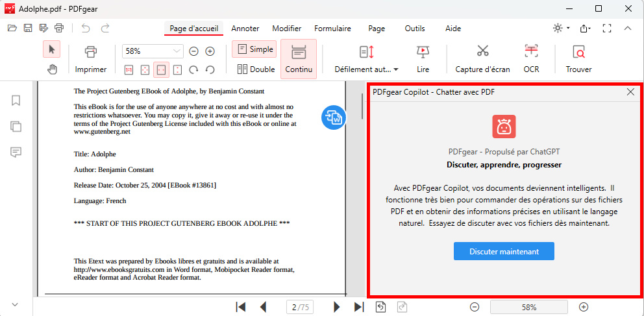Open the page thumbnails sidebar panel
This screenshot has width=644, height=316.
[x=16, y=127]
